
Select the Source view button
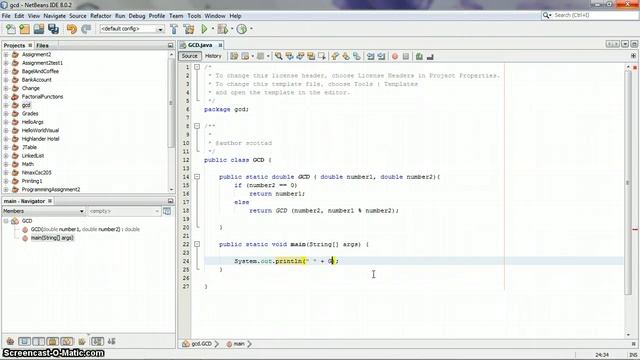(189, 56)
